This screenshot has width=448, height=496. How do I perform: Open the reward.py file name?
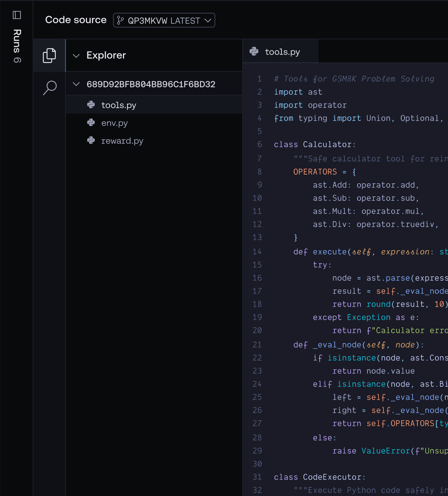coord(122,141)
